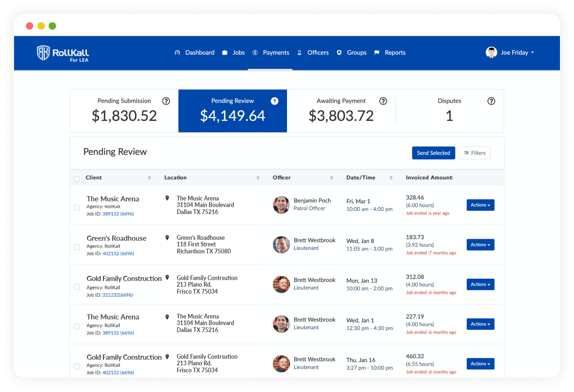Viewport: 574px width, 392px height.
Task: Click the sort arrows on Location column
Action: (258, 178)
